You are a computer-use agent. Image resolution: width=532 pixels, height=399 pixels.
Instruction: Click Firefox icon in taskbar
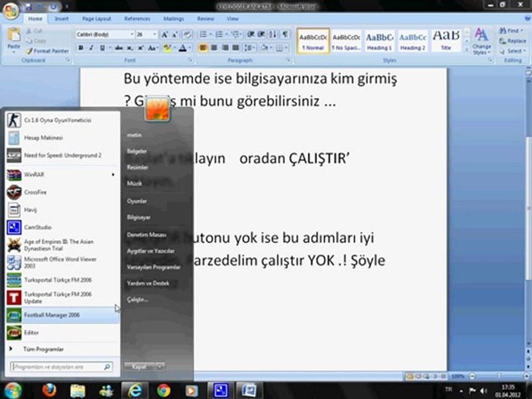(49, 390)
